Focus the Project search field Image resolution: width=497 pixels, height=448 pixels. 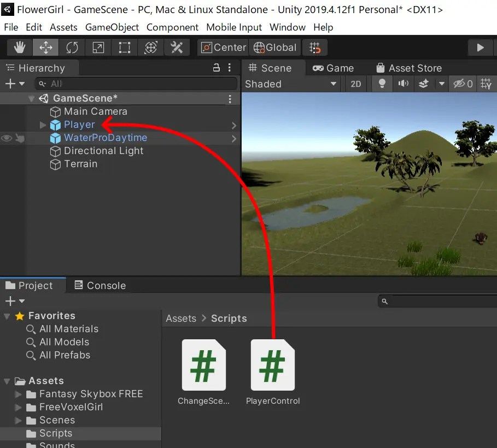437,301
